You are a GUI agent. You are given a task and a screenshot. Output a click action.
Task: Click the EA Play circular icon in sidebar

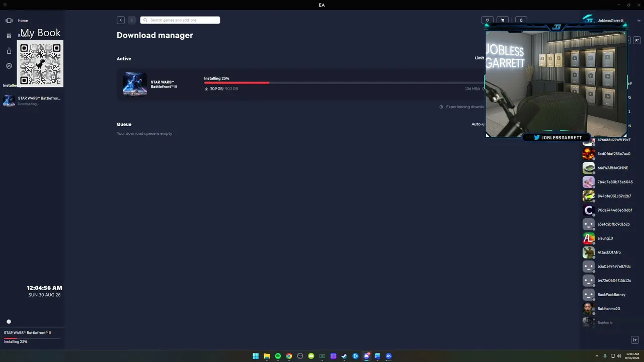9,66
